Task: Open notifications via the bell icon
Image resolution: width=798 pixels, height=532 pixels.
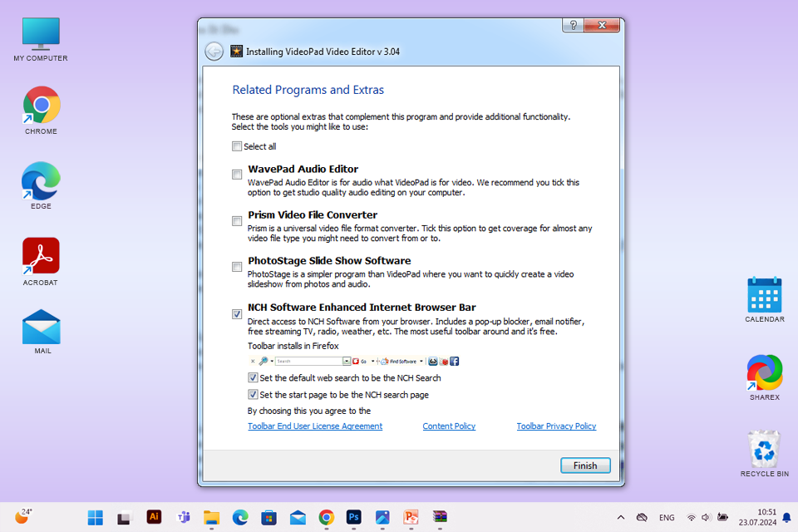Action: [x=787, y=518]
